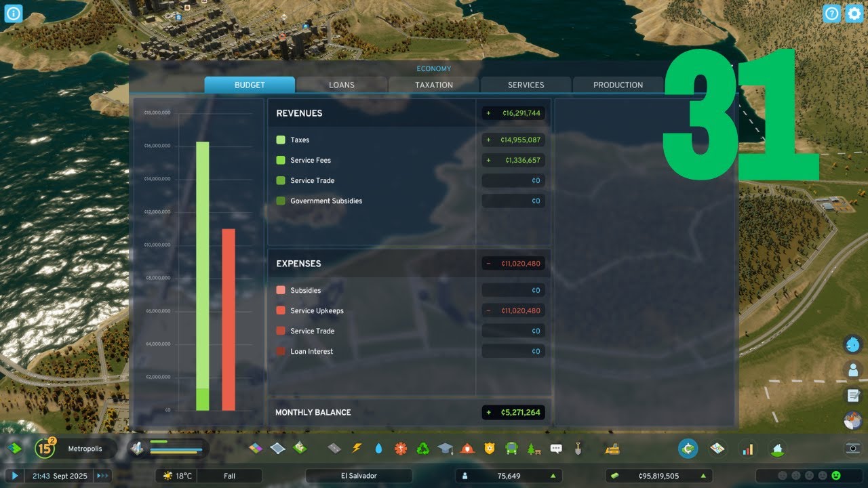Open the Info Views icon
This screenshot has width=868, height=488.
(x=14, y=14)
